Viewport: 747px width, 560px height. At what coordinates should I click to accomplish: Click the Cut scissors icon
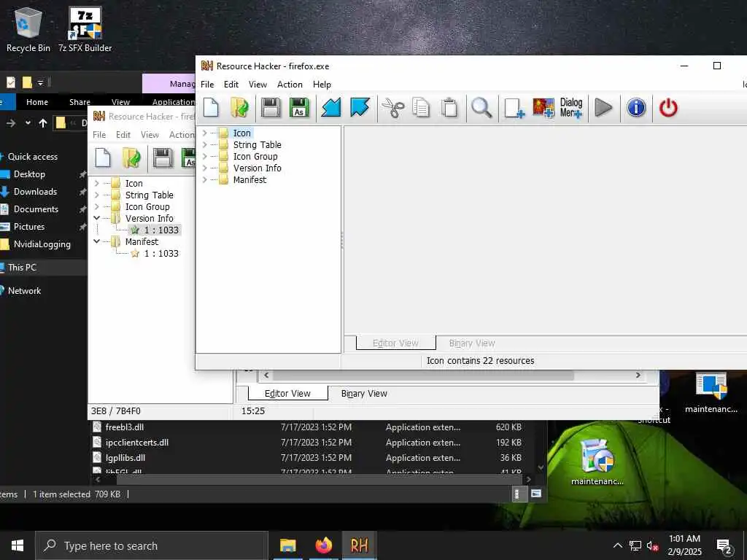tap(393, 108)
